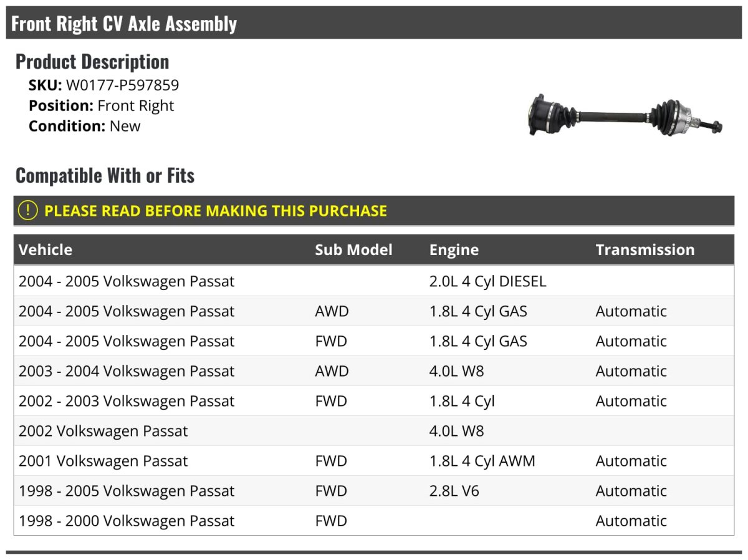Click the Product Description heading
The width and height of the screenshot is (748, 560).
click(x=92, y=62)
